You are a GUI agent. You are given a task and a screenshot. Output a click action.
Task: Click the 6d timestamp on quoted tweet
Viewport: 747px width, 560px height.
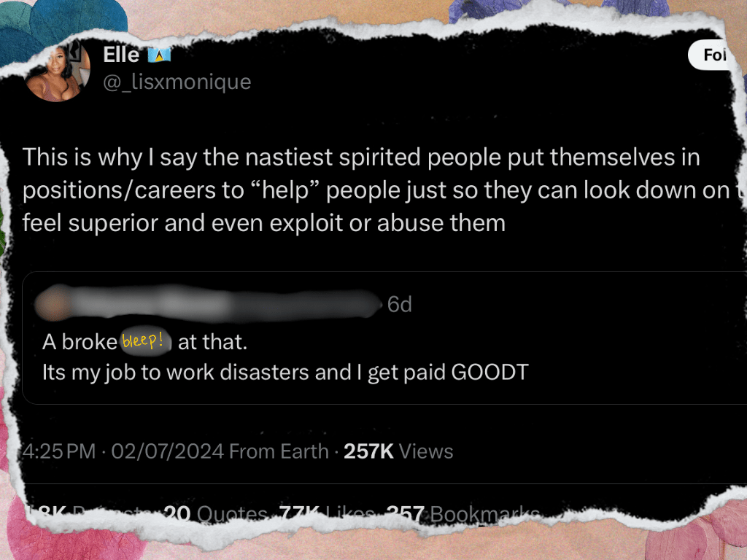(399, 304)
